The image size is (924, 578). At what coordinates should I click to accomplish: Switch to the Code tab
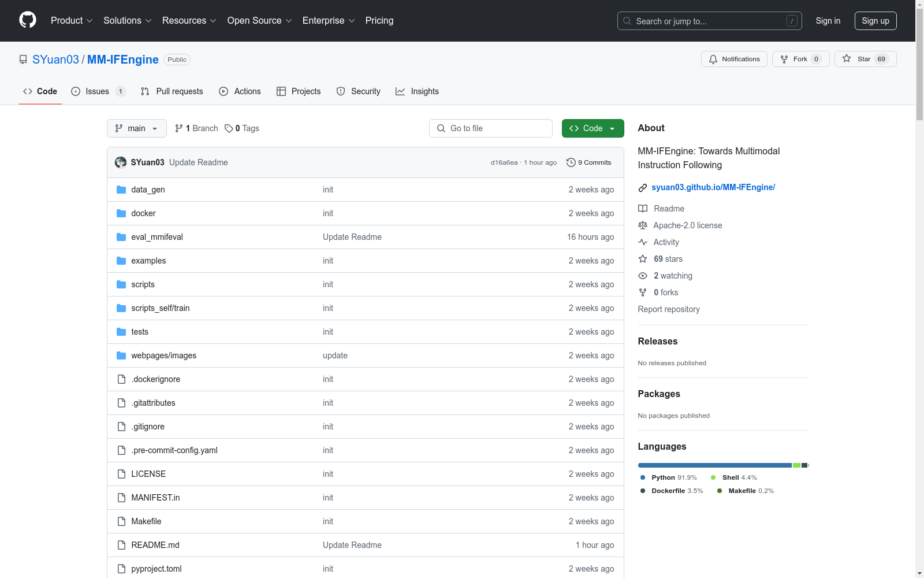click(x=40, y=91)
